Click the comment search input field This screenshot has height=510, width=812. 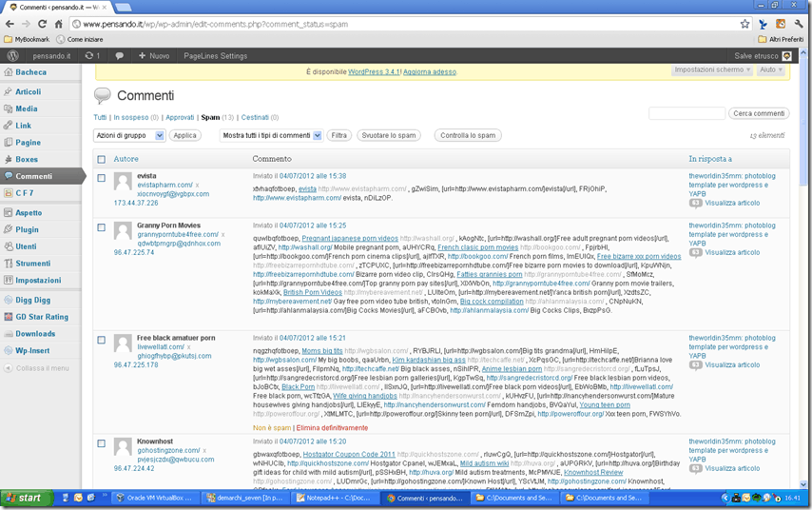click(x=686, y=113)
